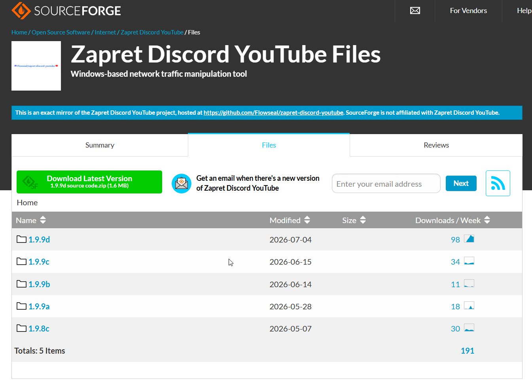
Task: Open the 1.9.8c folder link
Action: pos(39,328)
